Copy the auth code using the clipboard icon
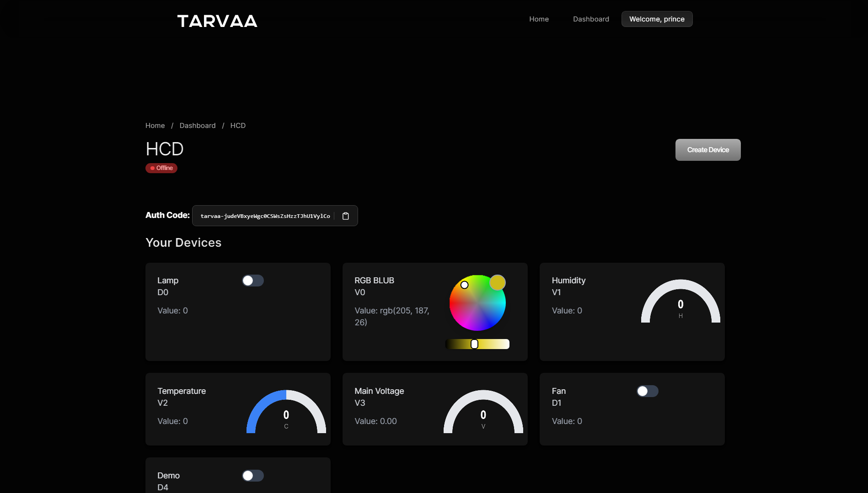This screenshot has width=868, height=493. pyautogui.click(x=345, y=216)
